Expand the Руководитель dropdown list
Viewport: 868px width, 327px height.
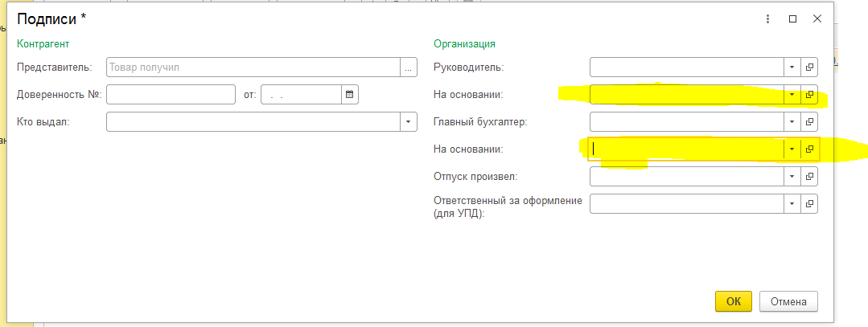(x=792, y=67)
